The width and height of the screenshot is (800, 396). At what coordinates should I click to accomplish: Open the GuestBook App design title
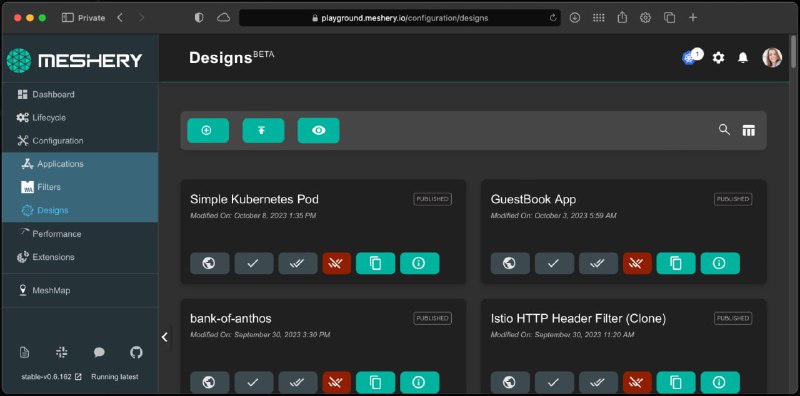click(x=533, y=199)
